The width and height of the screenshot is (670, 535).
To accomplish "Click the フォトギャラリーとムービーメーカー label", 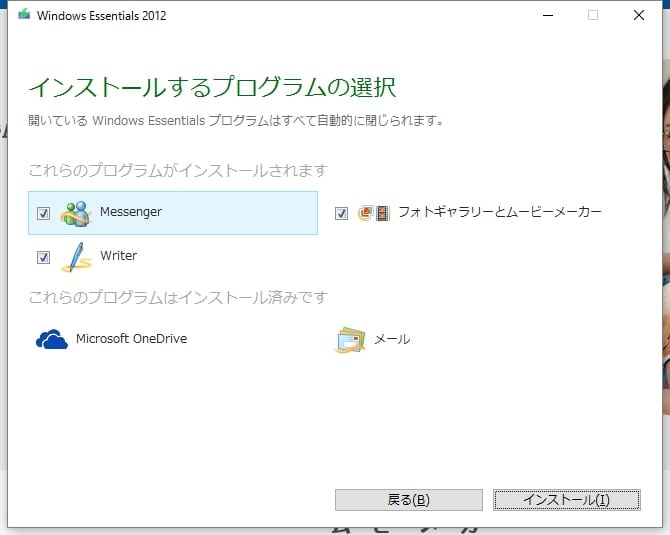I will (x=499, y=212).
